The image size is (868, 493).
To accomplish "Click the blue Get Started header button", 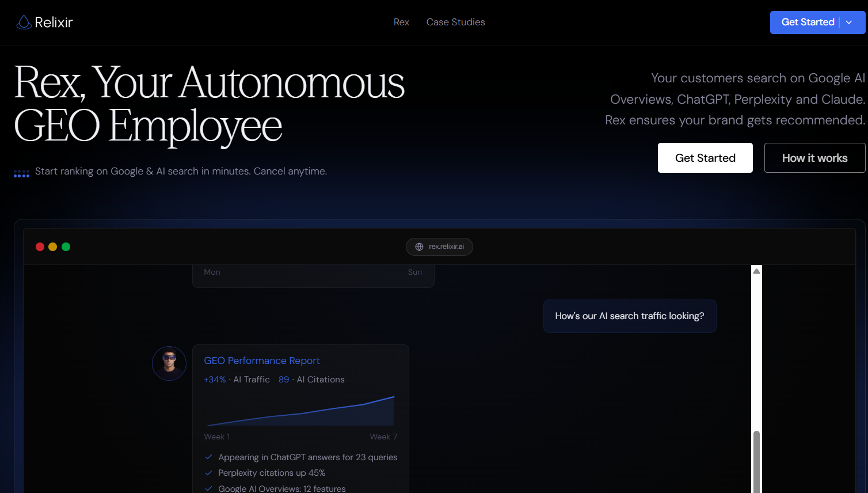I will (807, 22).
